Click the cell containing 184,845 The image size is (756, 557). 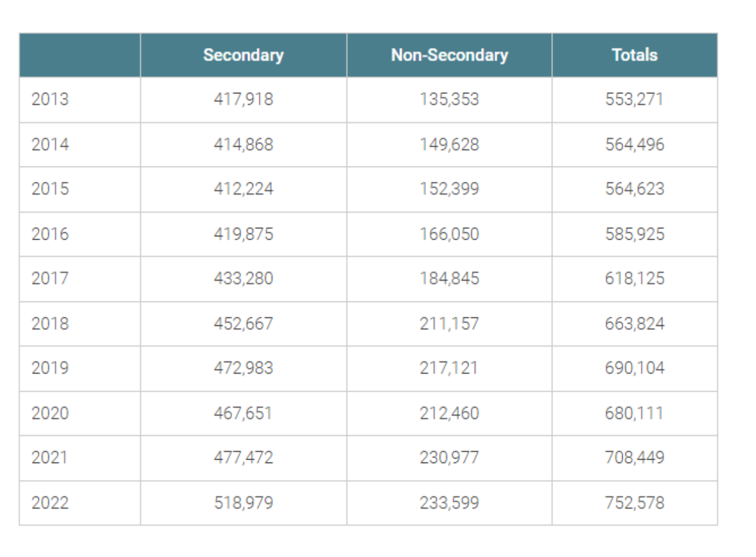coord(449,278)
